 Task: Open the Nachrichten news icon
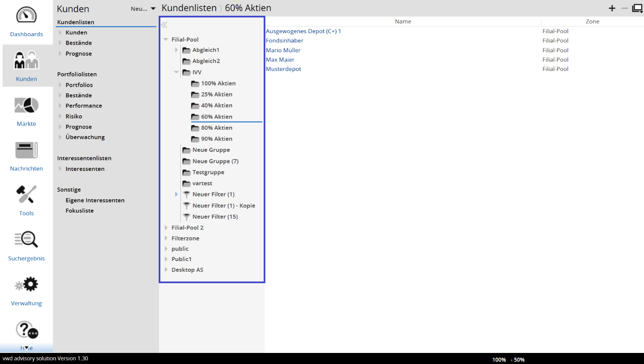point(26,151)
